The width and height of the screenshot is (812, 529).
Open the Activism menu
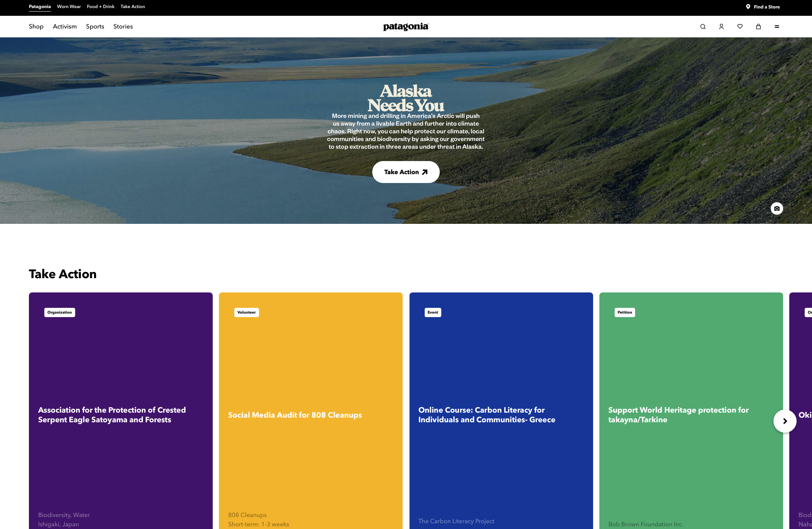click(x=65, y=27)
